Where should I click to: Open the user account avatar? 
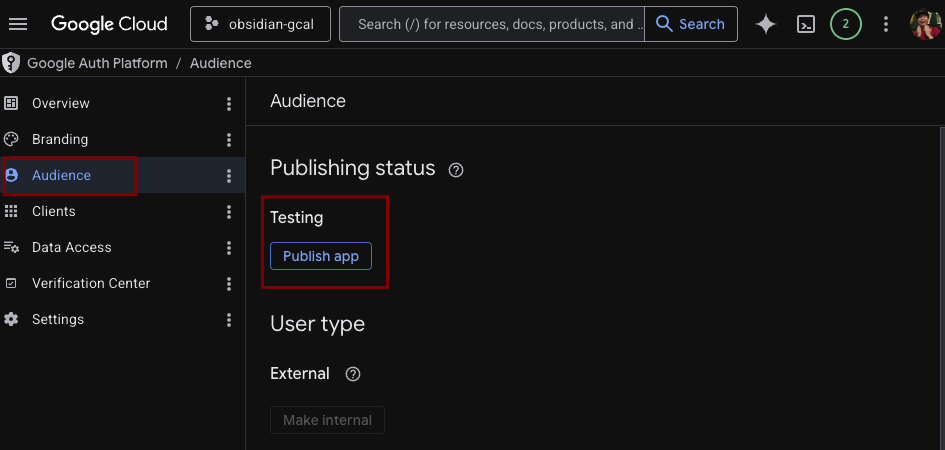(x=926, y=24)
